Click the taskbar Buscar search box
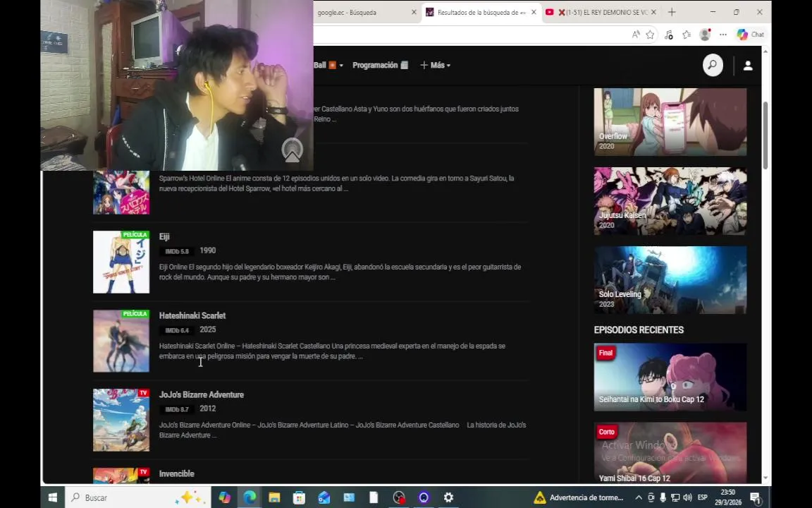This screenshot has height=508, width=812. point(138,497)
